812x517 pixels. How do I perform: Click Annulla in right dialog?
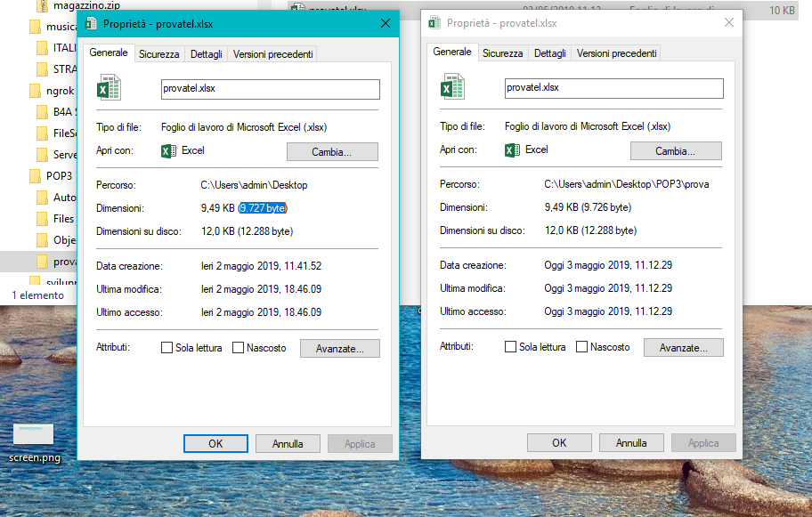631,442
